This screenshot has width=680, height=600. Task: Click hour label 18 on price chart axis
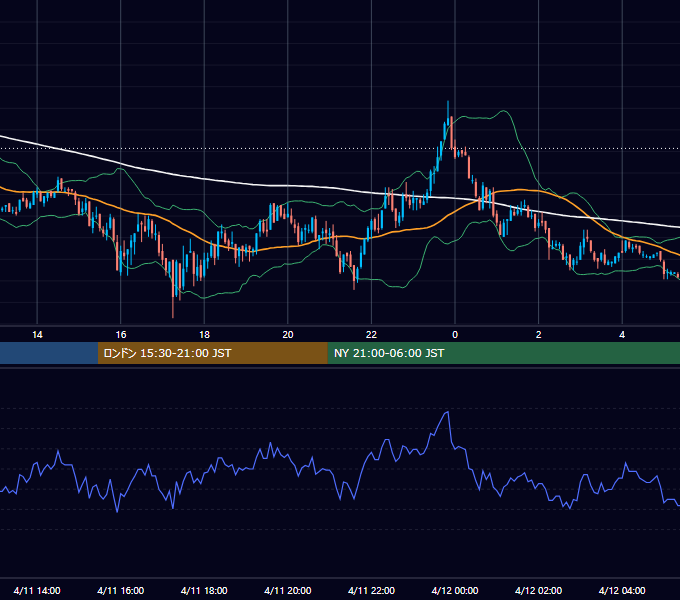coord(204,335)
